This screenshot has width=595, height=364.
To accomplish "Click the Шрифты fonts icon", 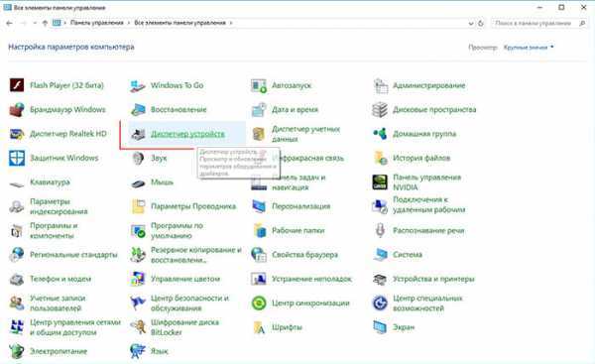I will (x=259, y=327).
